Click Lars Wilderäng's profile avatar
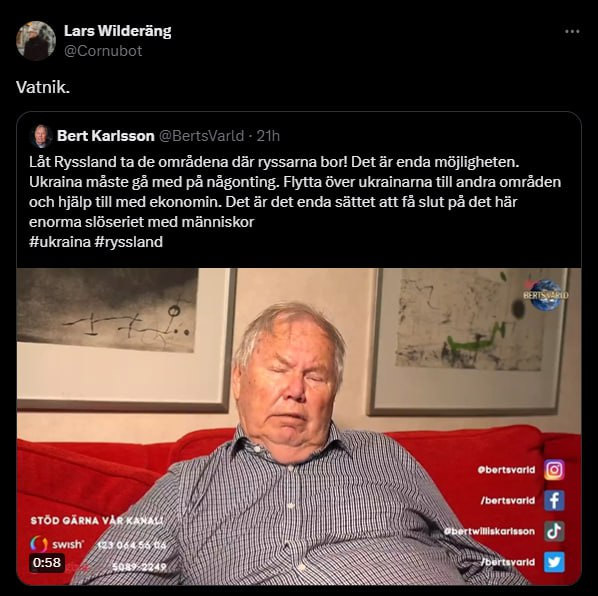This screenshot has width=598, height=596. [x=36, y=41]
